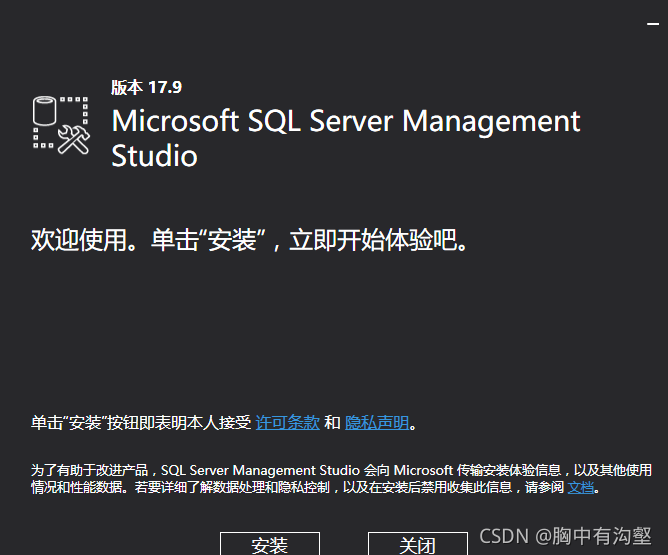This screenshot has height=555, width=668.
Task: Open the 许可条款 license terms link
Action: [288, 423]
